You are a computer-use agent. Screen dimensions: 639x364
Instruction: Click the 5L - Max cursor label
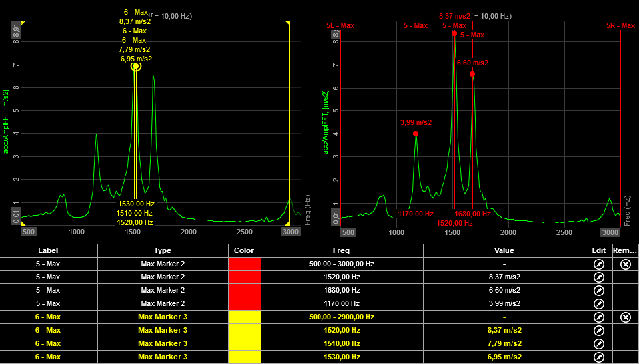[x=340, y=26]
